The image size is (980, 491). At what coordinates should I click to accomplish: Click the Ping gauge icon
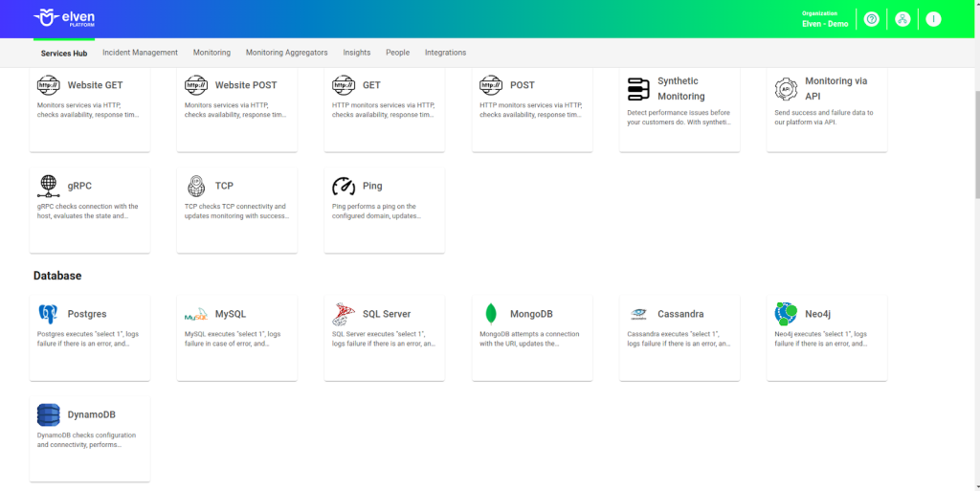click(344, 186)
